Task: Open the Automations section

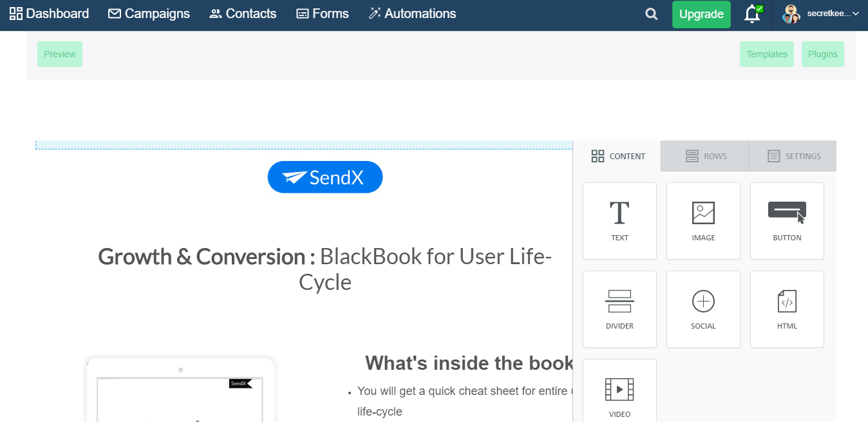Action: (x=412, y=14)
